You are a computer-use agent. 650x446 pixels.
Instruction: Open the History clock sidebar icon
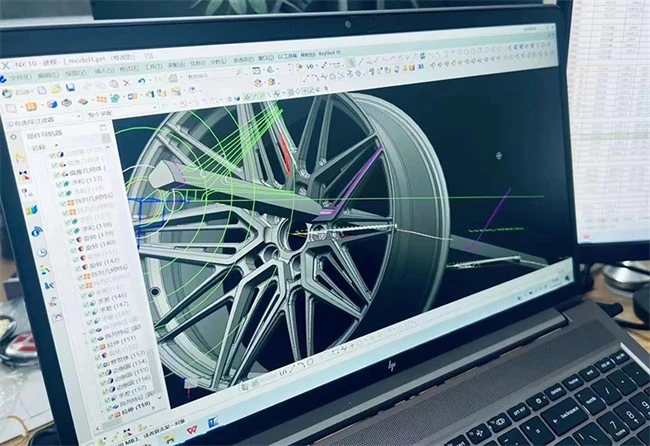41,252
